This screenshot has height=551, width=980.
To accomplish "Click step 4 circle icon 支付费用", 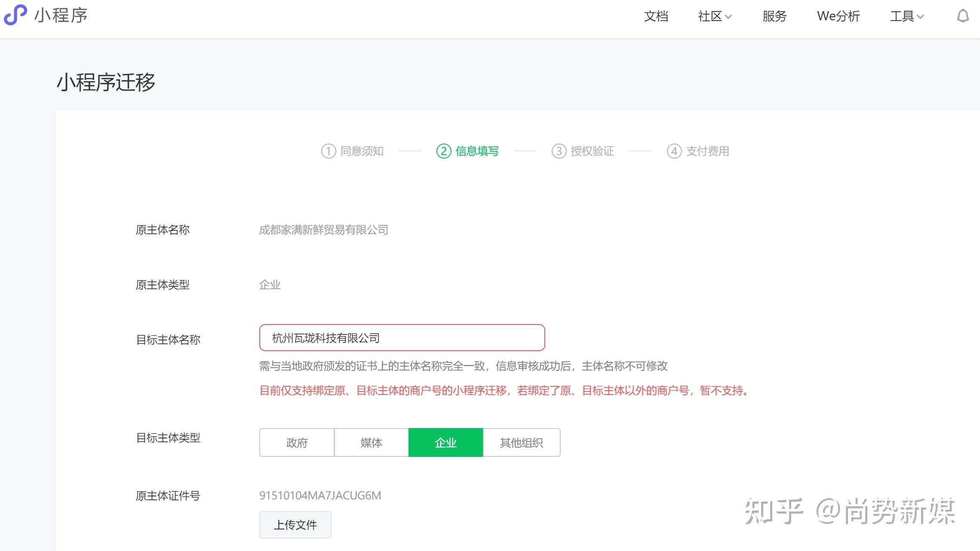I will click(x=674, y=151).
